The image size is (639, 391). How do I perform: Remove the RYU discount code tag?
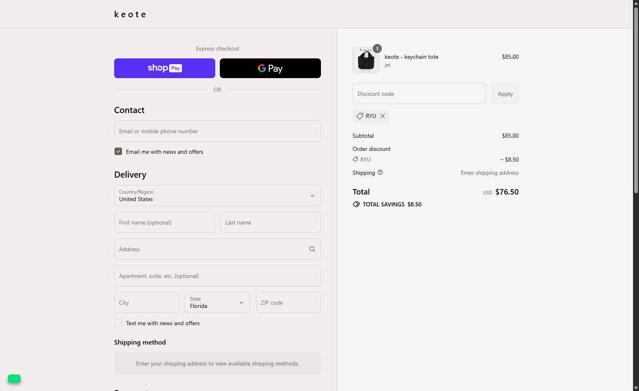click(383, 116)
